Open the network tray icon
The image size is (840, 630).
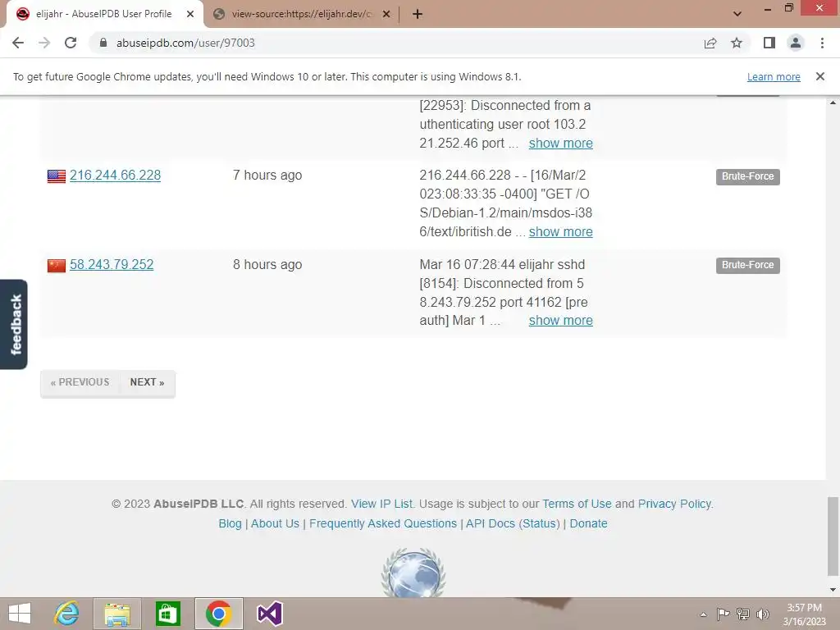743,614
